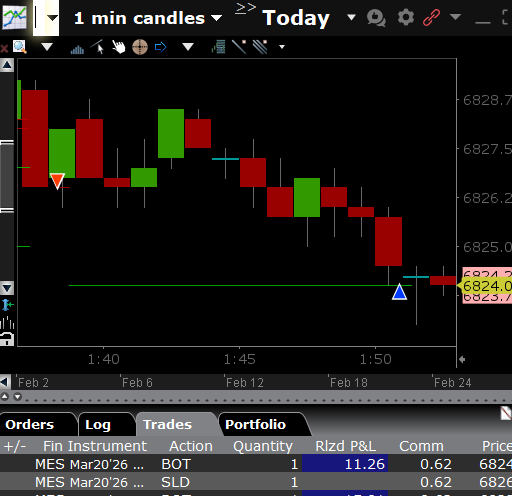
Task: Sort by Quantity column header
Action: 263,446
